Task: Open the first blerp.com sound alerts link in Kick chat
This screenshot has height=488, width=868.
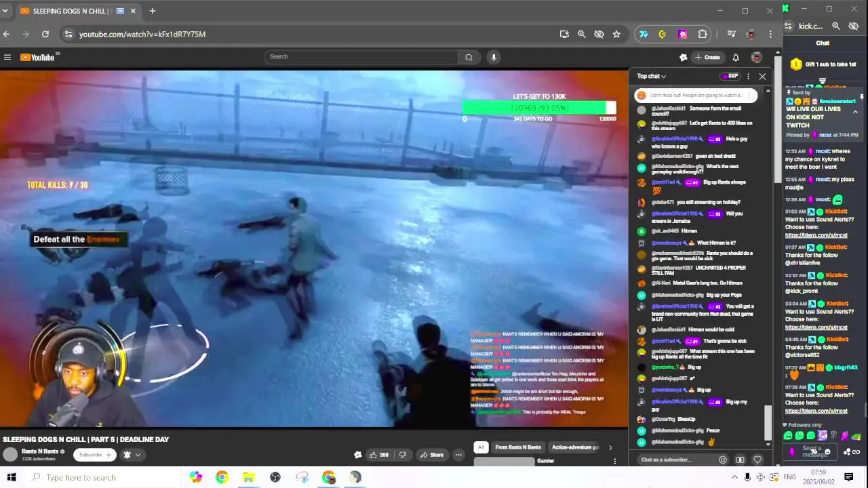Action: tap(816, 235)
